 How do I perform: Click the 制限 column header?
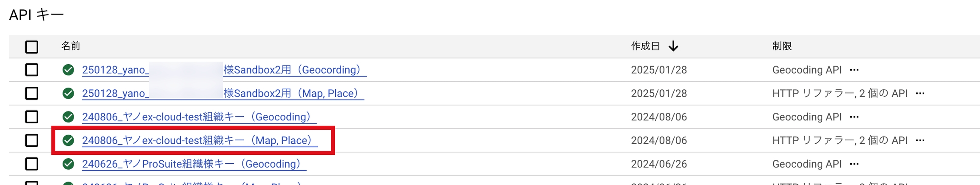[782, 46]
